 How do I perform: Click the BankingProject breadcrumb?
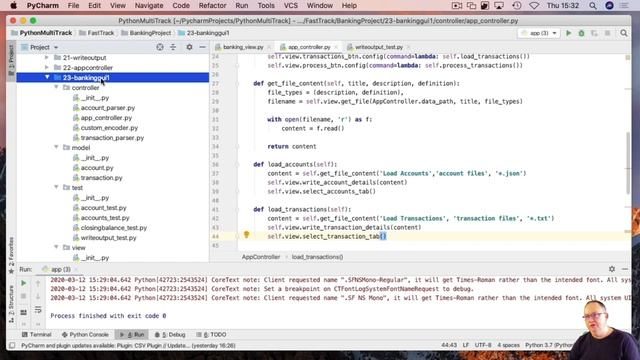pos(146,33)
